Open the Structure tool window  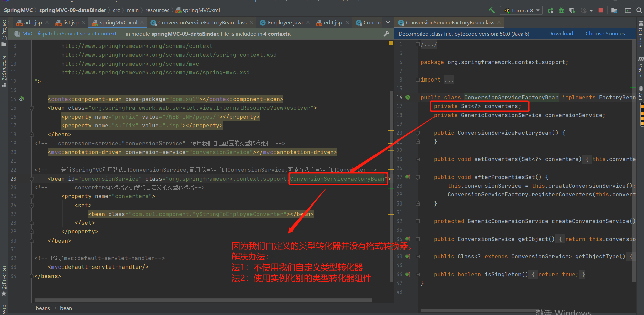point(4,71)
